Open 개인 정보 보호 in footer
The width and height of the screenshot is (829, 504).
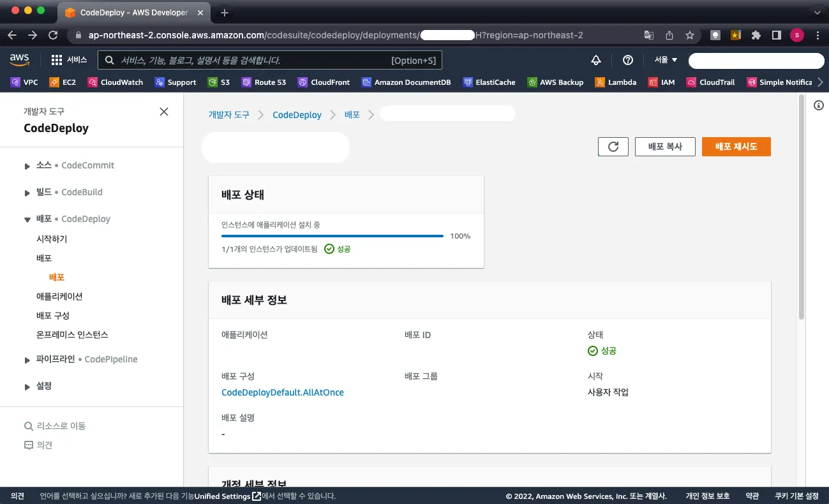click(707, 496)
